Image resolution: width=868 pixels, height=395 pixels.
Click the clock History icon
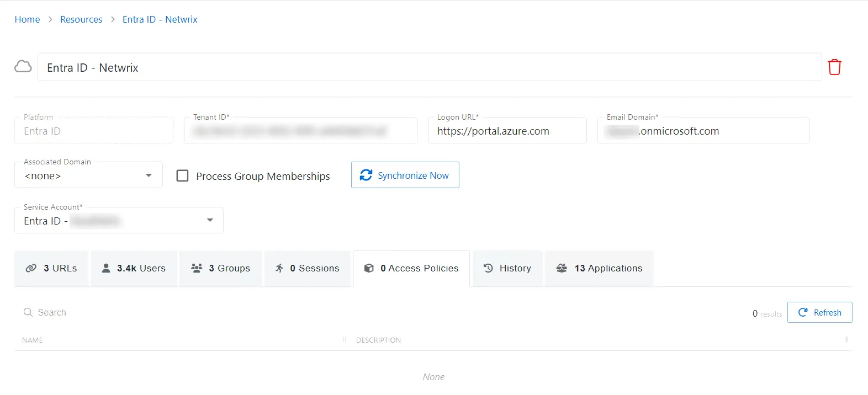[x=488, y=268]
